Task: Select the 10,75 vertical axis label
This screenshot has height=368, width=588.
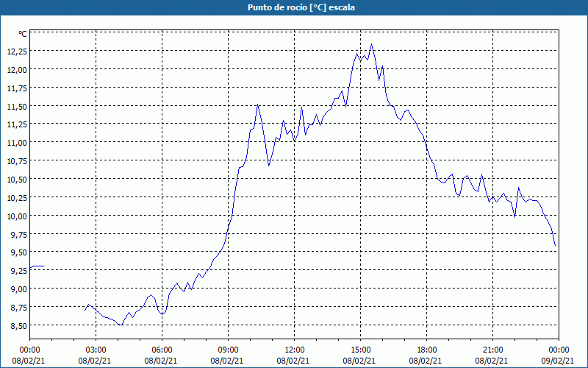Action: pyautogui.click(x=17, y=162)
